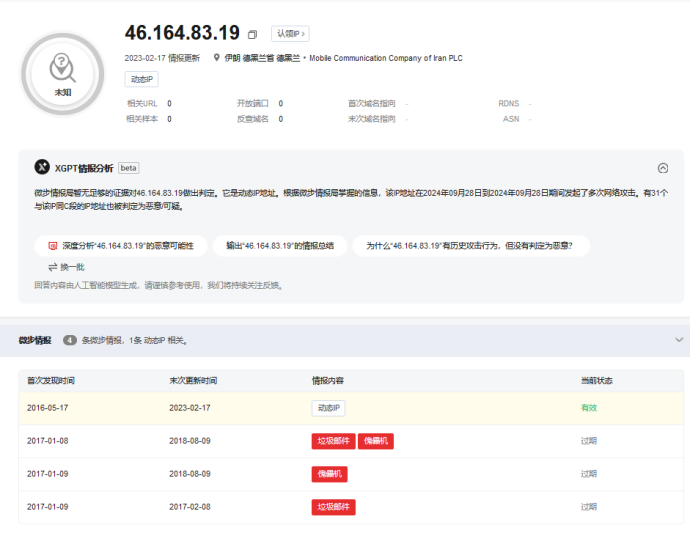Image resolution: width=691 pixels, height=534 pixels.
Task: Click the location pin icon
Action: (217, 58)
